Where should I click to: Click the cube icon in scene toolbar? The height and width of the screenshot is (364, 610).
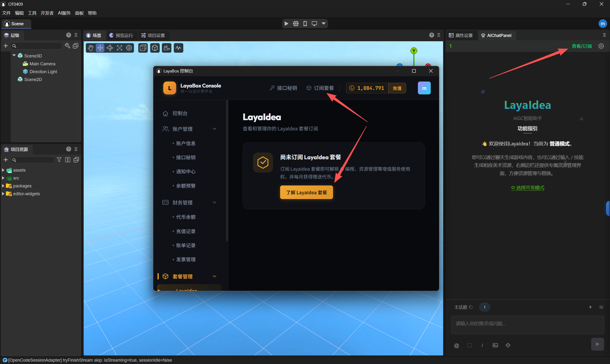click(x=155, y=48)
